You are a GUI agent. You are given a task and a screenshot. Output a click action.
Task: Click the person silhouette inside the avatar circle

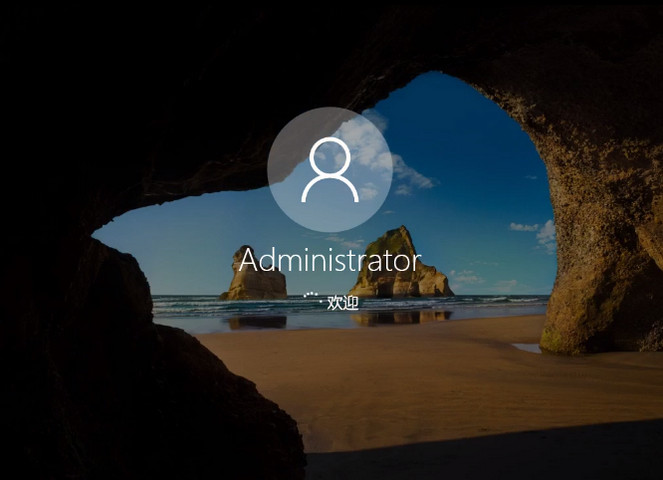[x=329, y=170]
